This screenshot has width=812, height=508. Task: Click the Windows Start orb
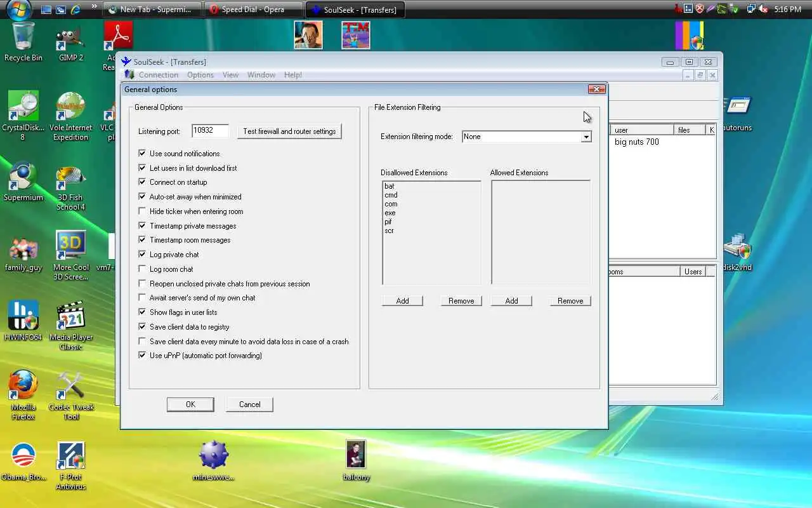pos(18,9)
